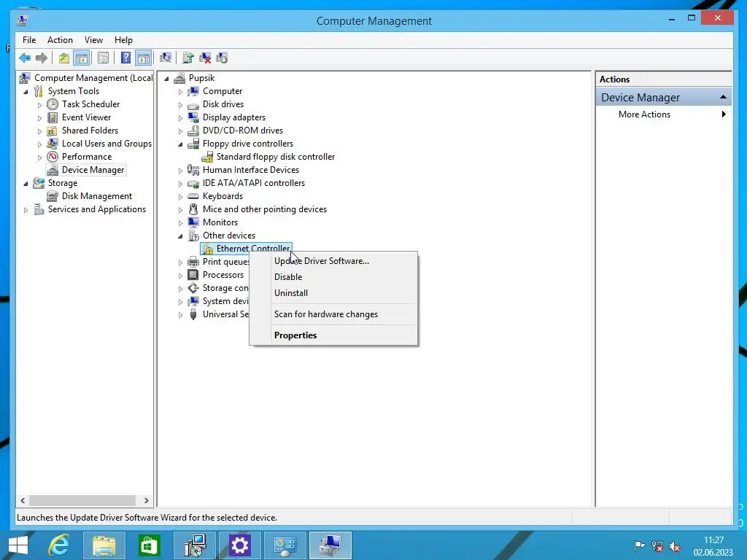Image resolution: width=747 pixels, height=560 pixels.
Task: Click Update Driver Software toolbar icon
Action: [x=187, y=58]
